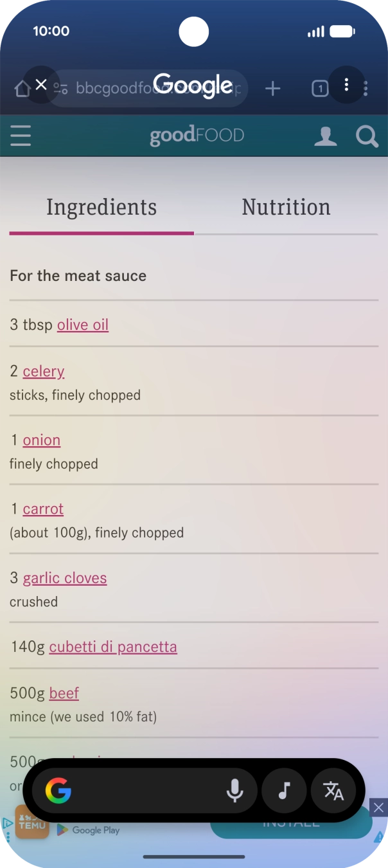Viewport: 388px width, 868px height.
Task: Switch to the Nutrition tab
Action: click(x=286, y=207)
